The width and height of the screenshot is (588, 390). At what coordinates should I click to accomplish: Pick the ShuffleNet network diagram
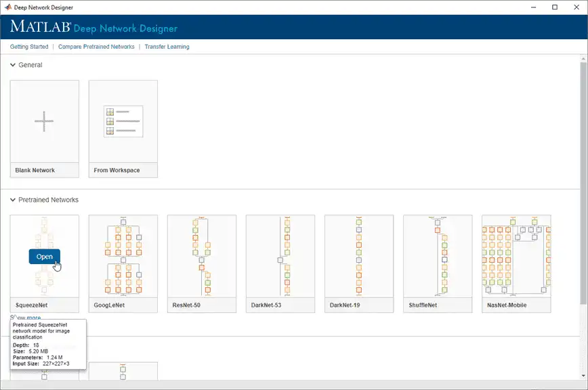point(438,256)
